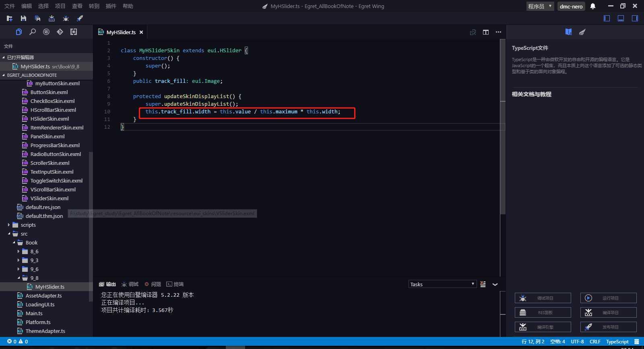Click the dmc-nero account button

coord(571,6)
